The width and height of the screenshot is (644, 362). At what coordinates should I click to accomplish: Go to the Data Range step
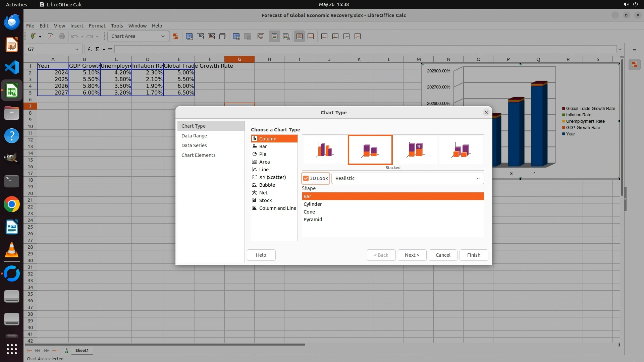194,136
